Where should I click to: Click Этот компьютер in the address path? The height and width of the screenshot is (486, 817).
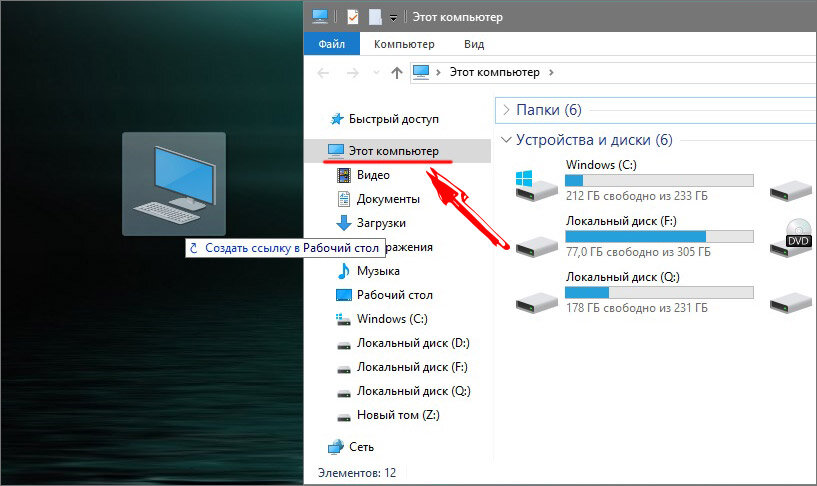coord(494,72)
